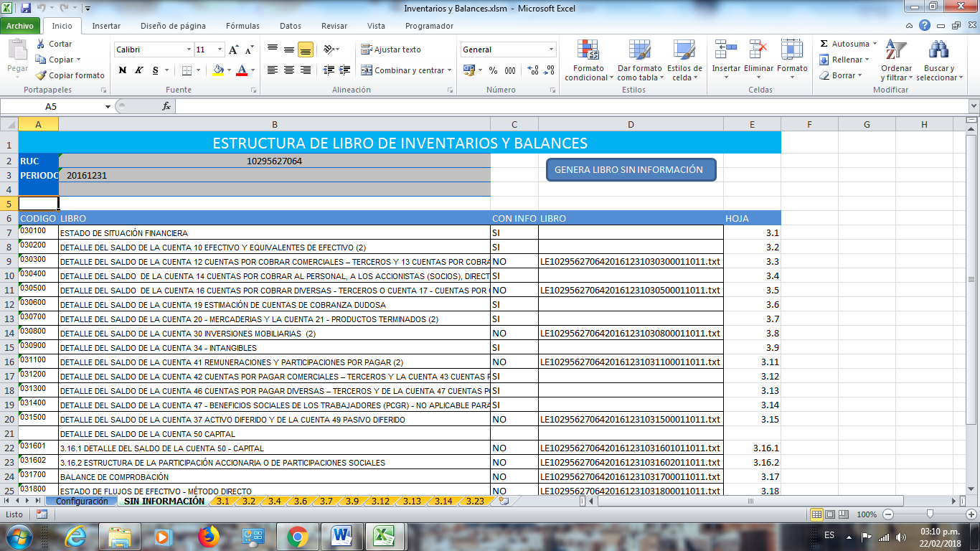Viewport: 980px width, 551px height.
Task: Click the insert function fx icon
Action: (x=166, y=106)
